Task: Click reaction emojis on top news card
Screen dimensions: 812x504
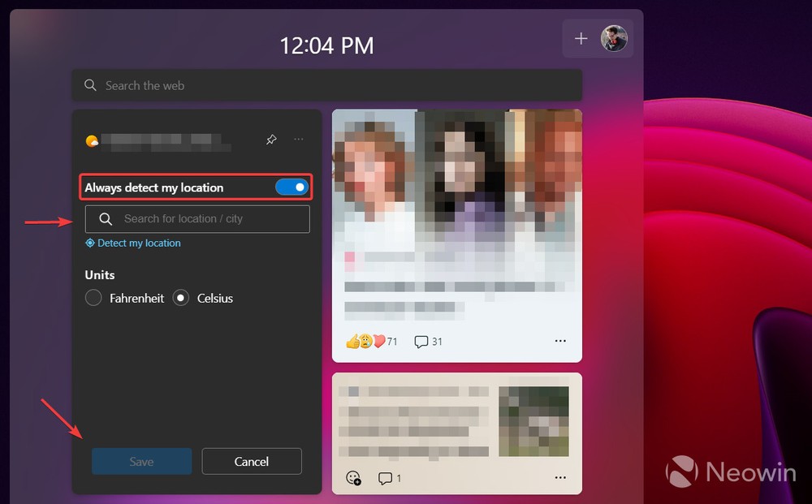Action: click(365, 341)
